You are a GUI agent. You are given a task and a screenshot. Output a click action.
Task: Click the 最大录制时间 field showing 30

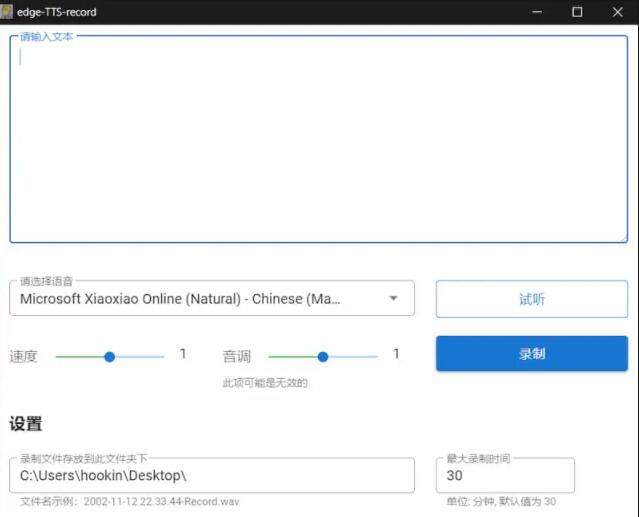pos(504,476)
